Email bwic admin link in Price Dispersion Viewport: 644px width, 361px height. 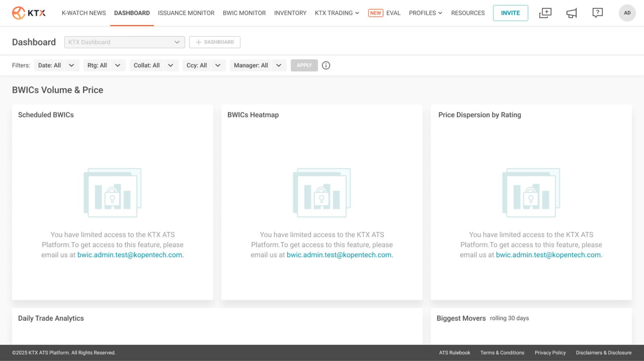click(549, 255)
